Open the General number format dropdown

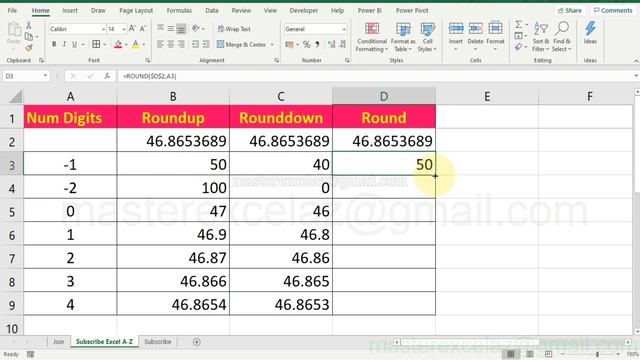tap(344, 29)
